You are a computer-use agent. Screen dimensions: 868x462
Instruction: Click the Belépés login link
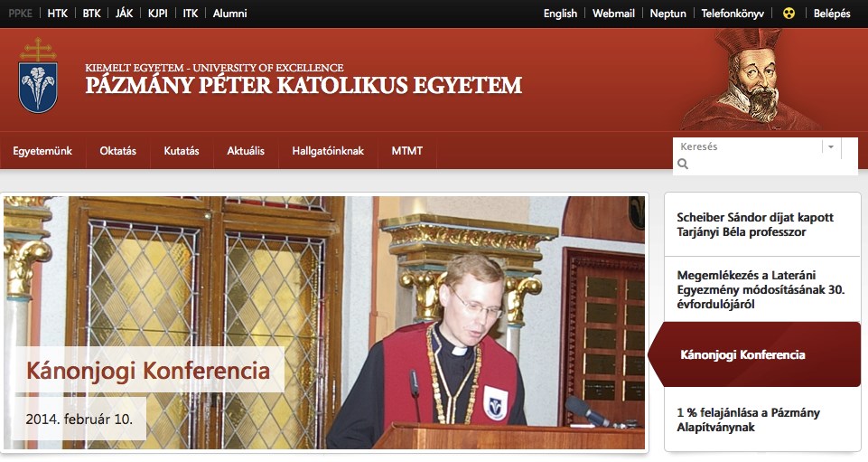(x=832, y=14)
